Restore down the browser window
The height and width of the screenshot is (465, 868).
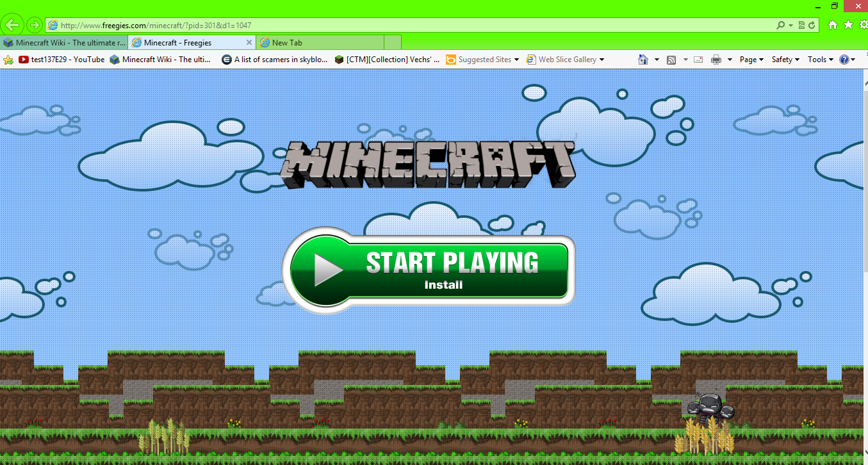[x=835, y=6]
